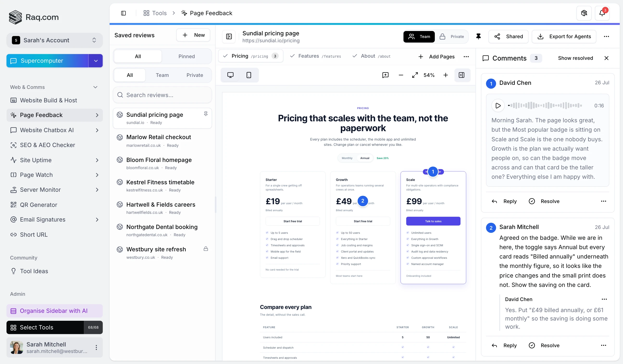Open the Shared options button
623x364 pixels.
pos(508,37)
